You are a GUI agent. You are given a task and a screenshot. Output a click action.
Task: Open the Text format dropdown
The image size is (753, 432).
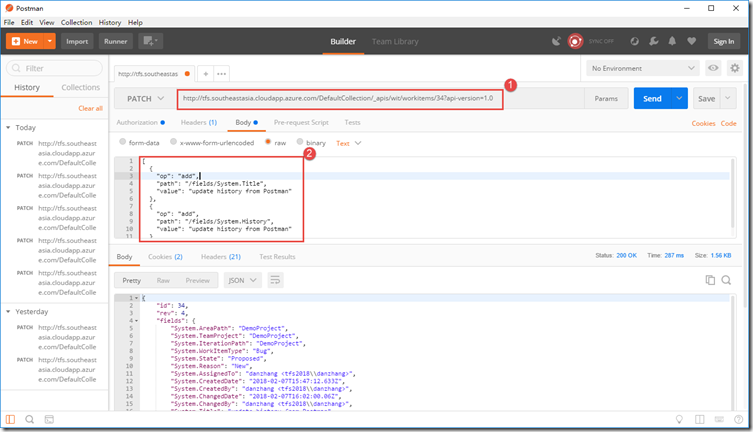(349, 143)
